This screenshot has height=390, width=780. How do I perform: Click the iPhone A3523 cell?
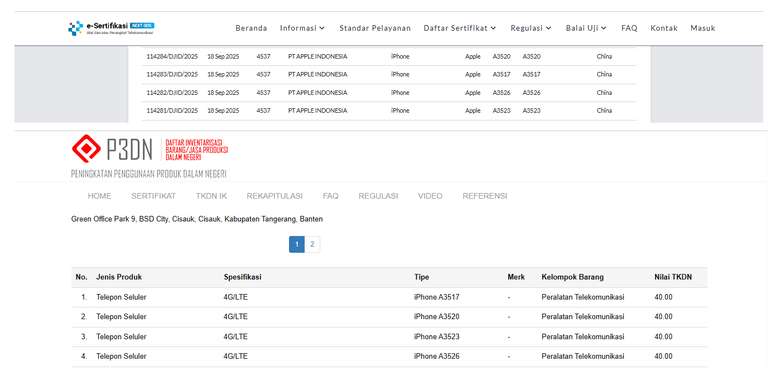[437, 337]
